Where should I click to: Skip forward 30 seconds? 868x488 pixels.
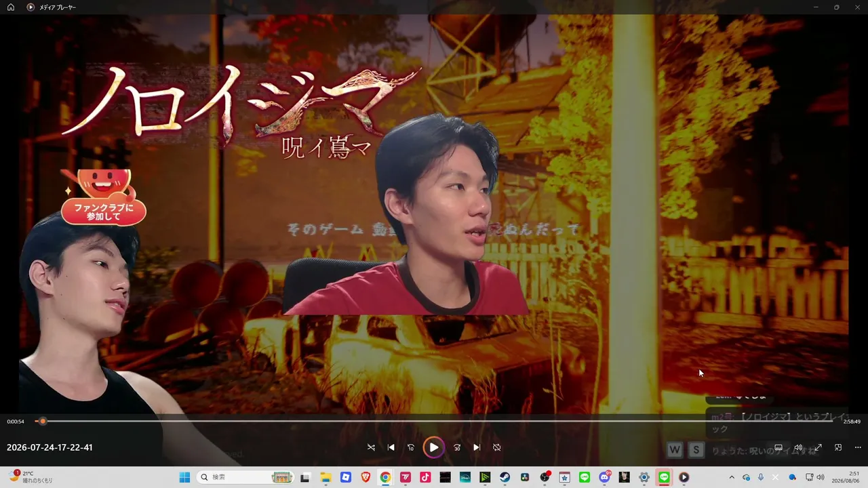(457, 447)
